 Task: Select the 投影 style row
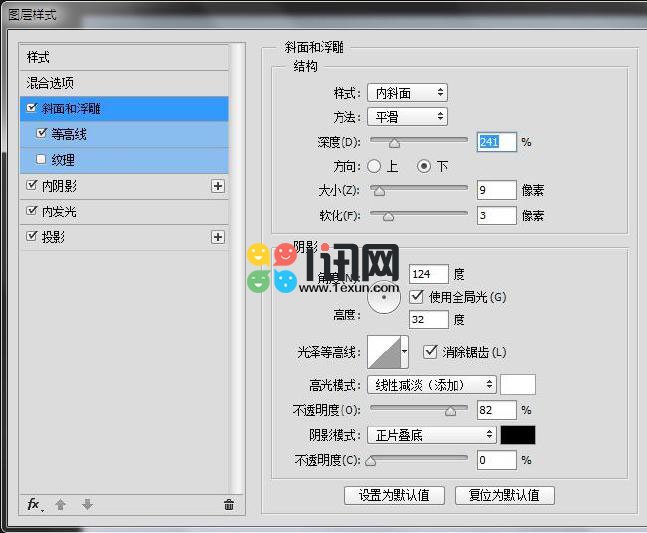(x=124, y=237)
